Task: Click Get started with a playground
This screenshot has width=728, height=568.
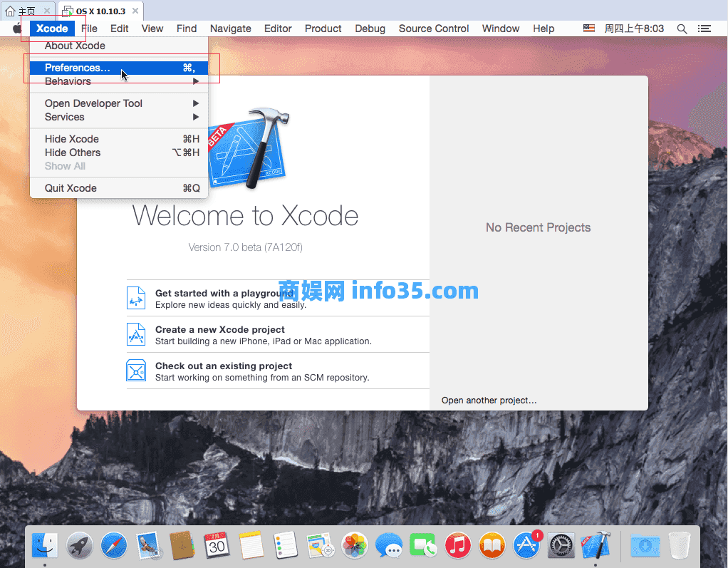Action: pos(278,298)
